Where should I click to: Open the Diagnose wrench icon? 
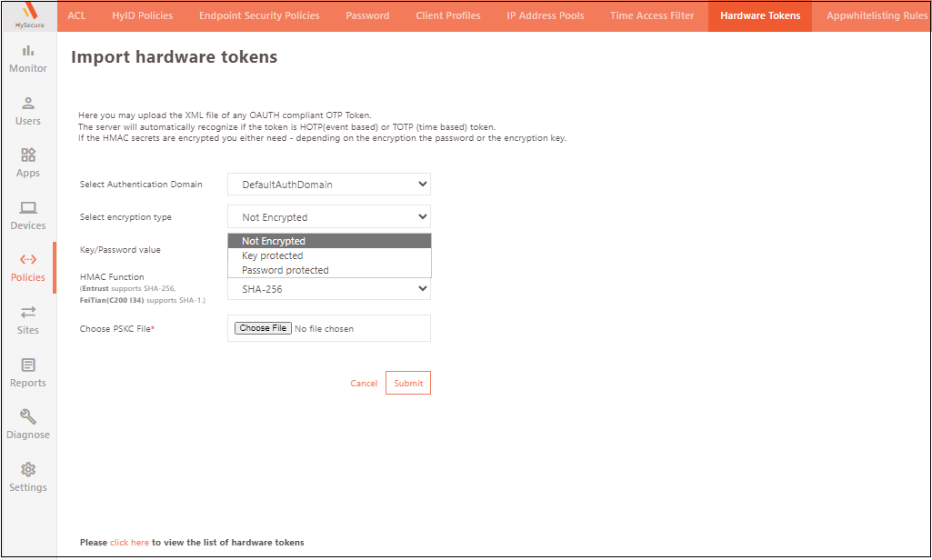[28, 417]
